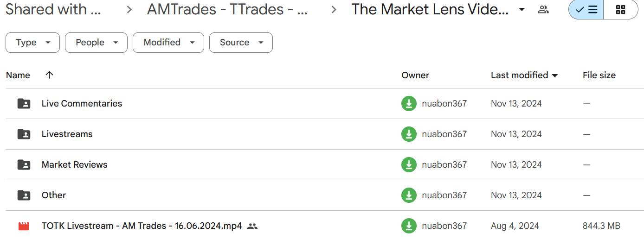Sort by Last modified column header
The width and height of the screenshot is (644, 239).
click(x=519, y=75)
